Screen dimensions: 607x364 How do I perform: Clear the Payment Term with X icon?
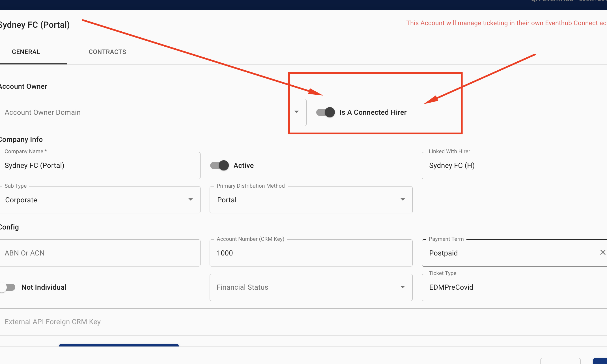pos(603,252)
